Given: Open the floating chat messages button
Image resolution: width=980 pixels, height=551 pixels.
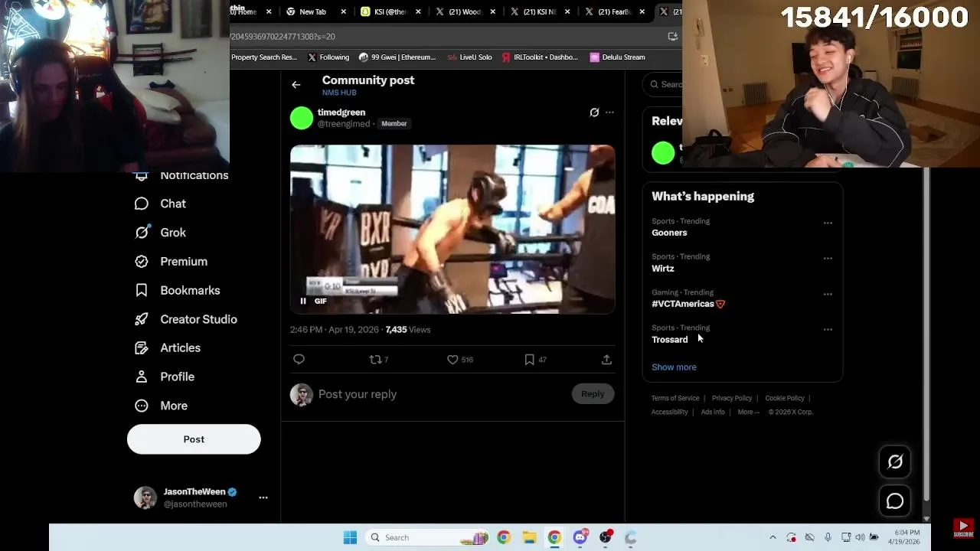Looking at the screenshot, I should click(x=894, y=501).
